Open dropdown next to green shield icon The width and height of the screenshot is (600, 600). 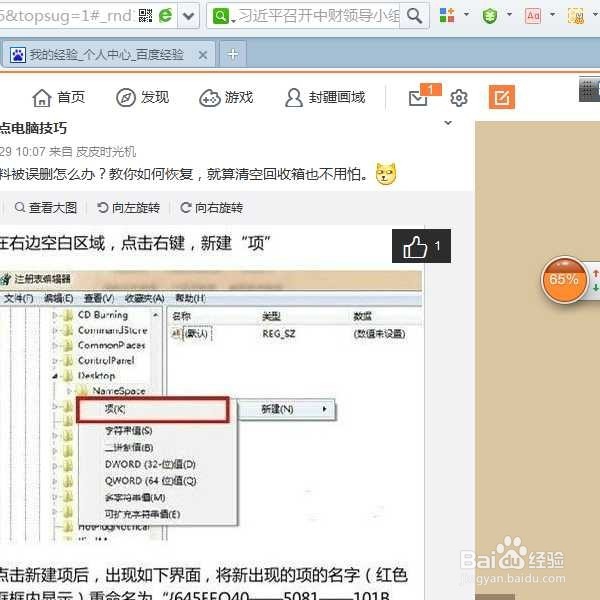pos(509,15)
